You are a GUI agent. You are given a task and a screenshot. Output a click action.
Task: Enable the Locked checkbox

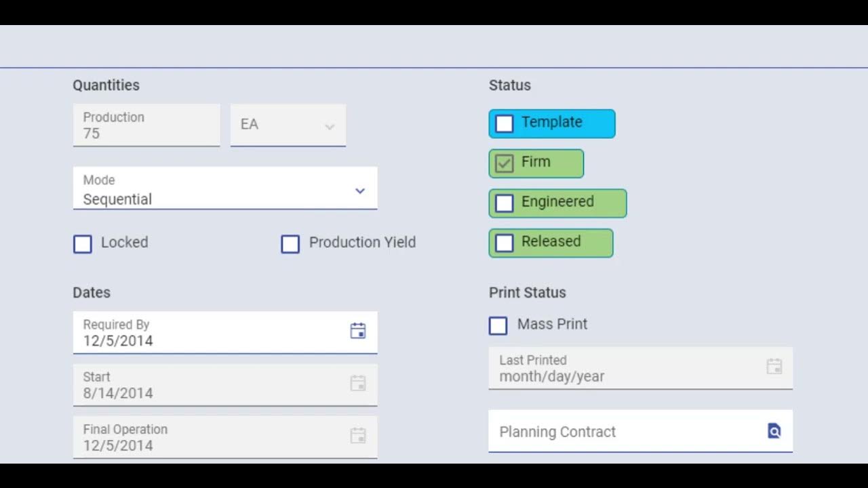83,244
